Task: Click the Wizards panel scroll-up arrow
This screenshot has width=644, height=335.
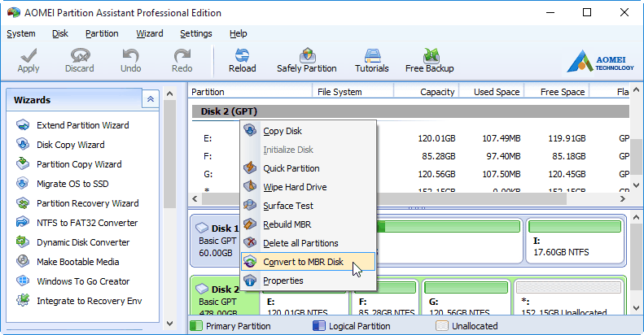Action: pos(169,94)
